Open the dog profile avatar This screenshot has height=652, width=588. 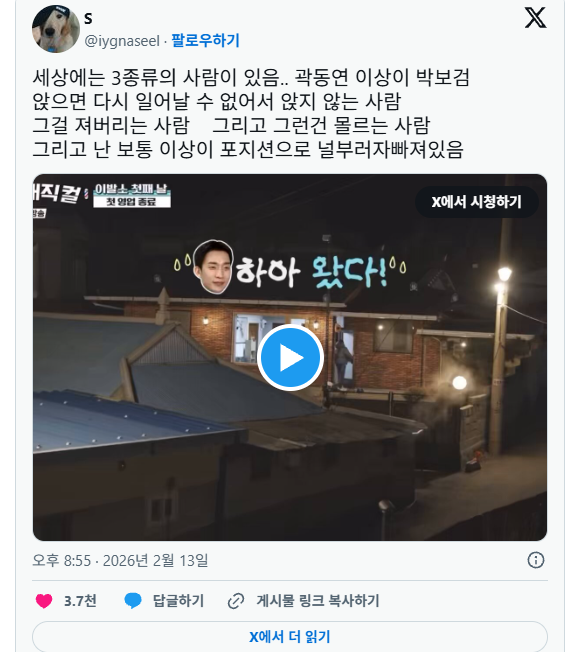pos(56,29)
